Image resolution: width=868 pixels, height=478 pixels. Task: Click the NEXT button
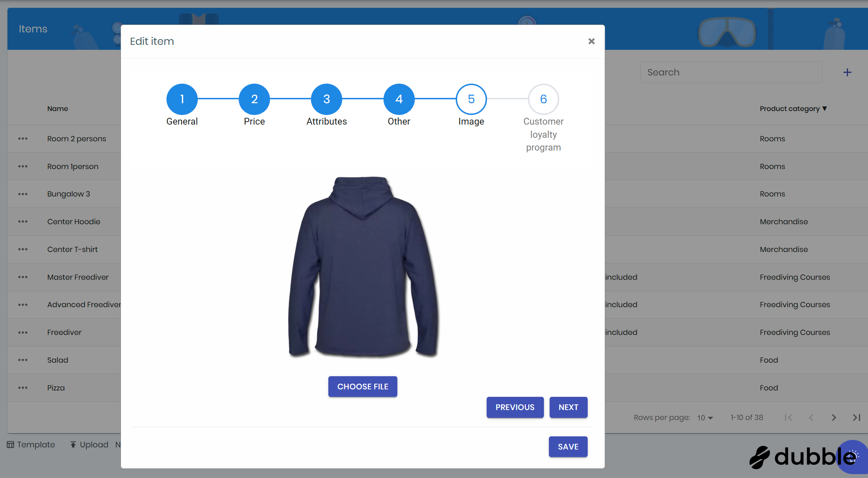pyautogui.click(x=568, y=407)
